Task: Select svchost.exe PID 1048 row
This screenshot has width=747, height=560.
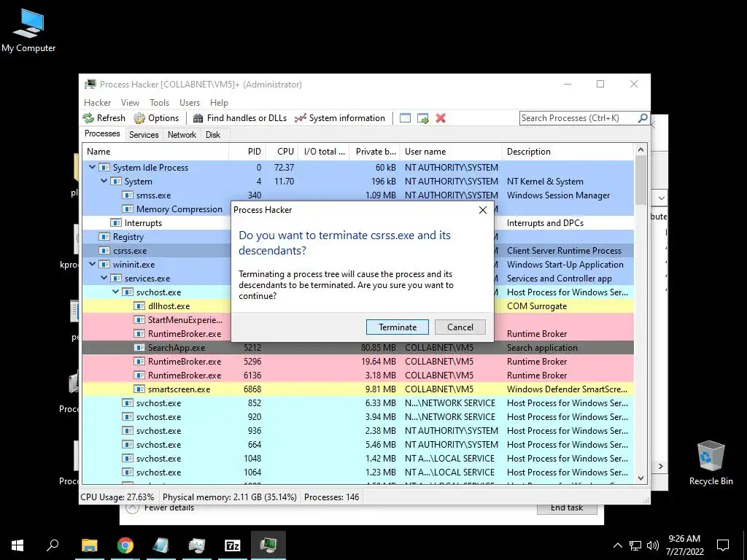Action: pyautogui.click(x=357, y=459)
